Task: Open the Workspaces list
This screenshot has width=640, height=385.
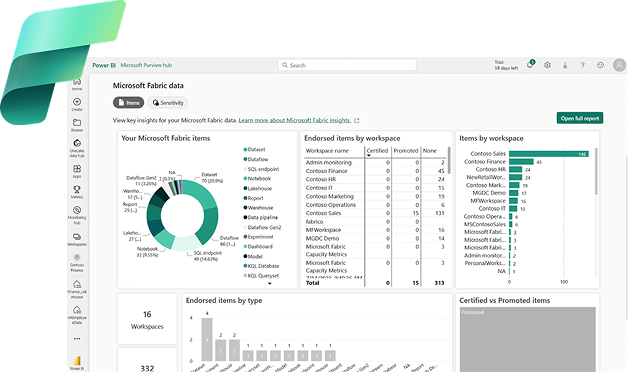Action: click(77, 239)
